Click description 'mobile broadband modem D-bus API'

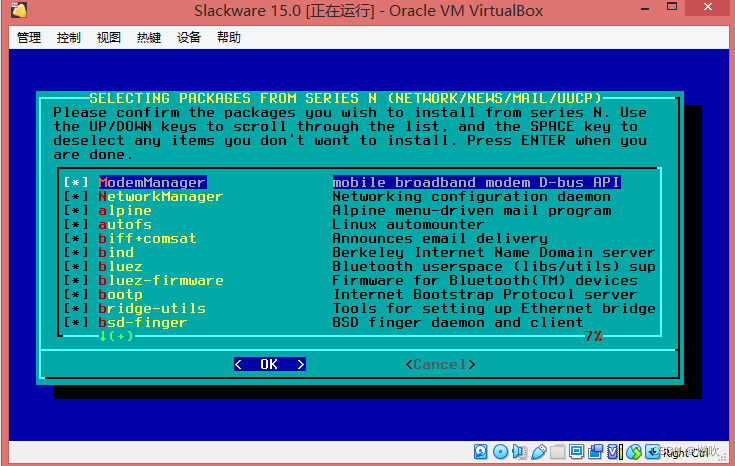point(477,182)
